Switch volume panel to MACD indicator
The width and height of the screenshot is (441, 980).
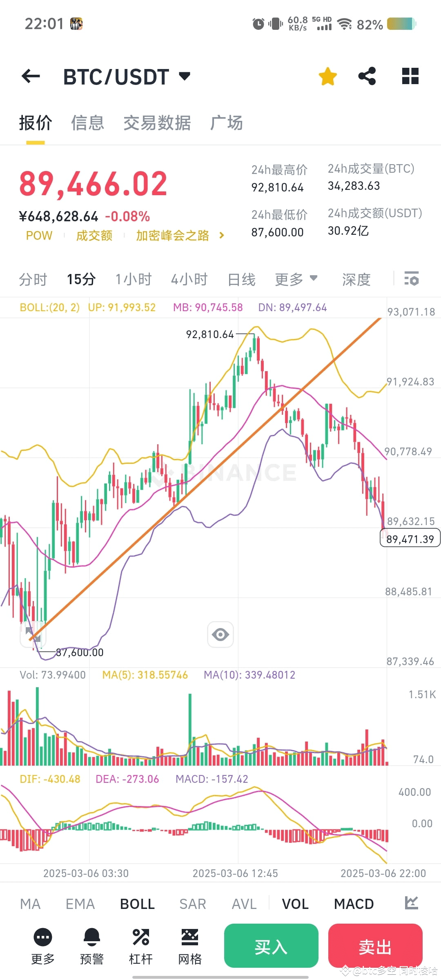point(354,903)
